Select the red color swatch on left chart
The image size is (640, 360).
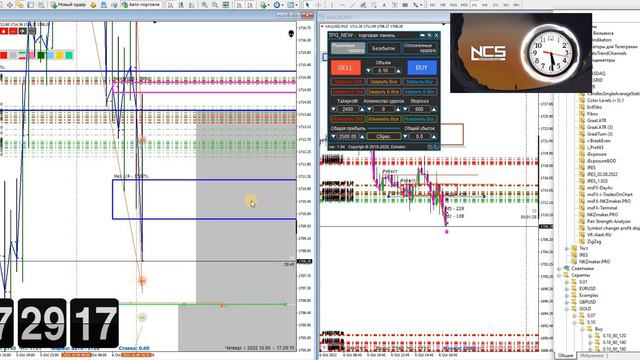(x=4, y=55)
